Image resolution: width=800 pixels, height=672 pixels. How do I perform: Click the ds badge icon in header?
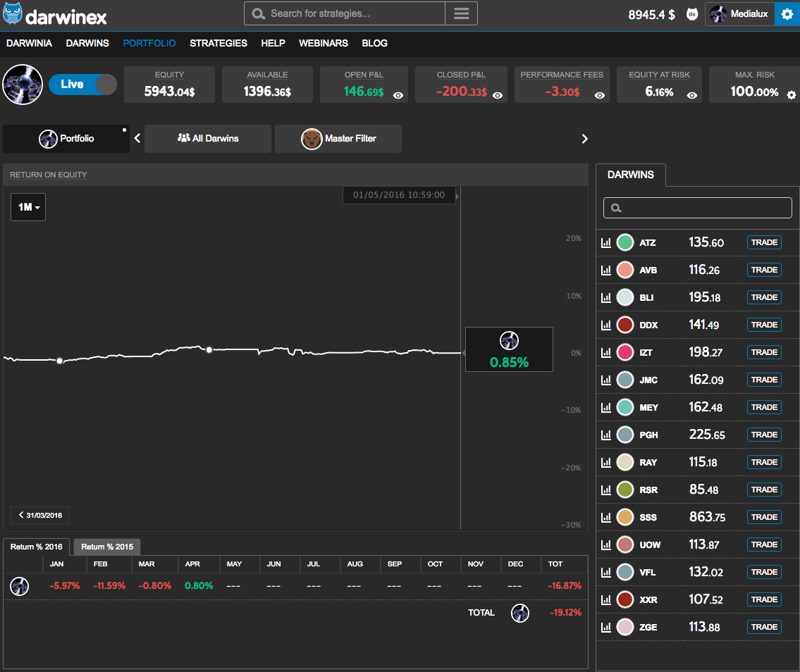[x=692, y=14]
